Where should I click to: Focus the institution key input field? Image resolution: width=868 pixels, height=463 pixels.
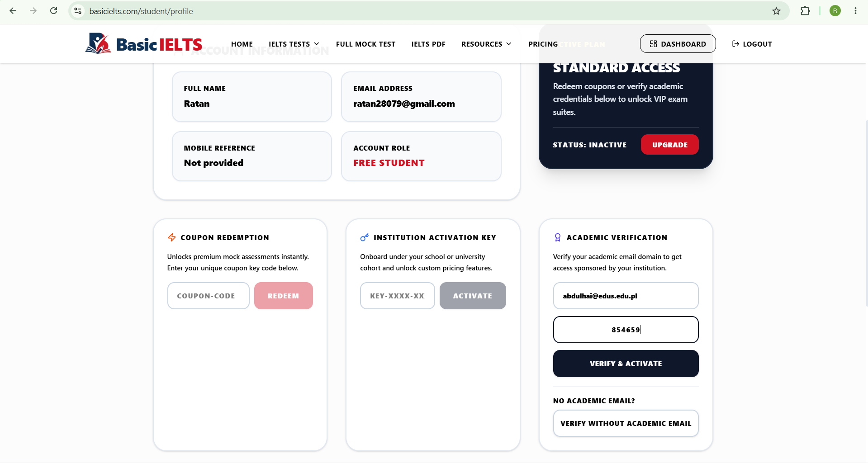tap(397, 296)
